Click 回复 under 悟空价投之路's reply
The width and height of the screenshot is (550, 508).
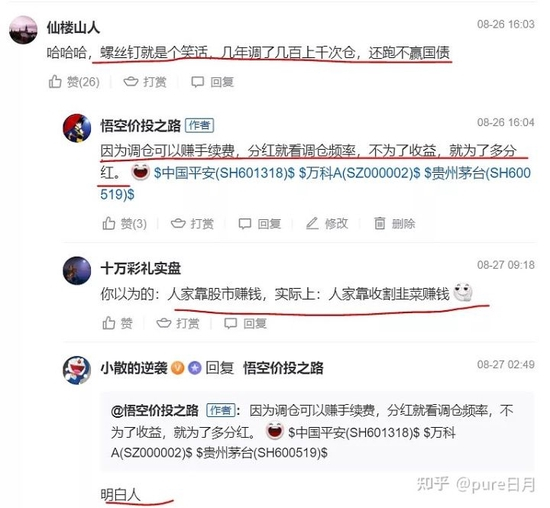[260, 223]
